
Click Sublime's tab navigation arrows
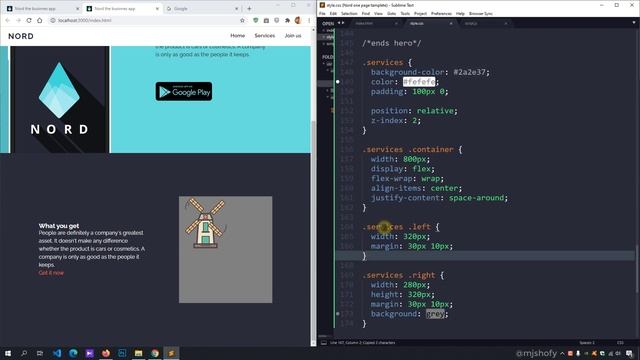(x=340, y=23)
